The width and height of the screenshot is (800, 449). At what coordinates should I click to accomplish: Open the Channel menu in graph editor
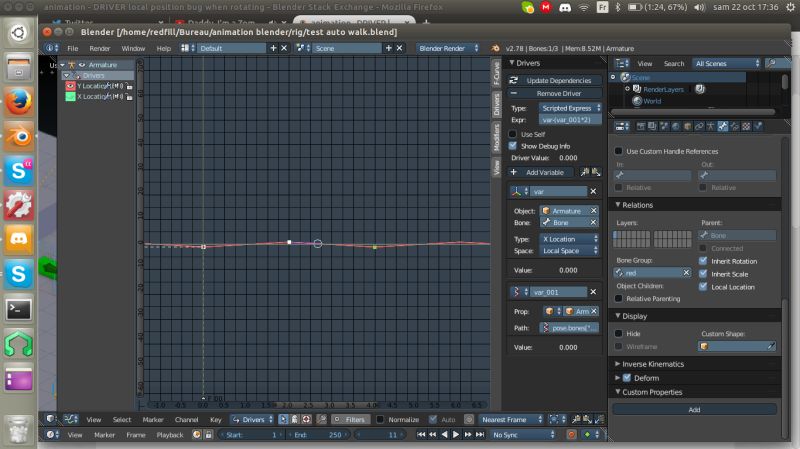tap(186, 419)
